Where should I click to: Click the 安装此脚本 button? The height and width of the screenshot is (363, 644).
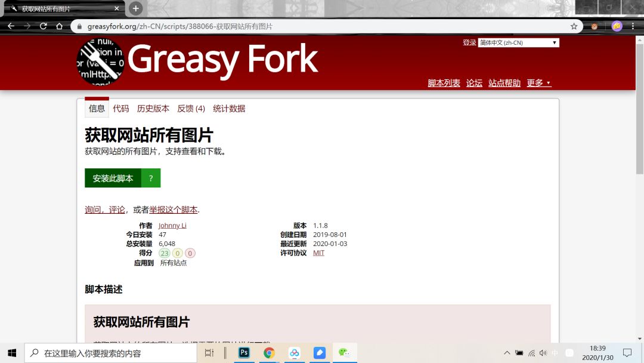pyautogui.click(x=113, y=178)
